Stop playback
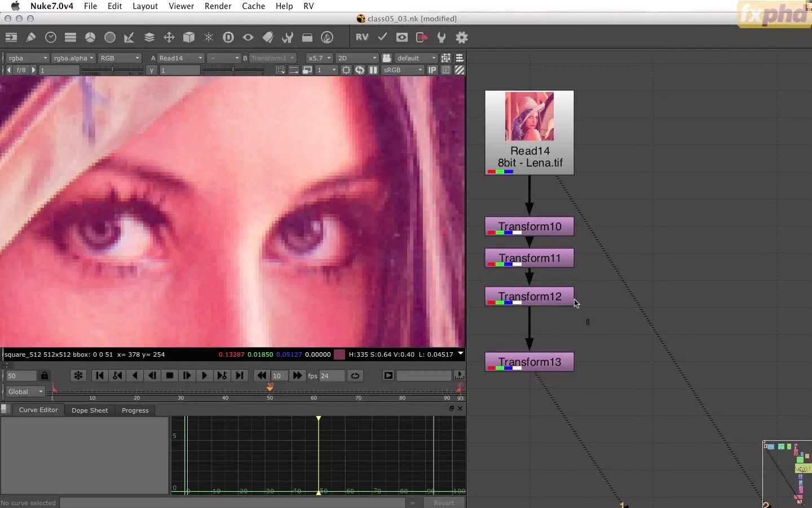812x508 pixels. tap(169, 376)
